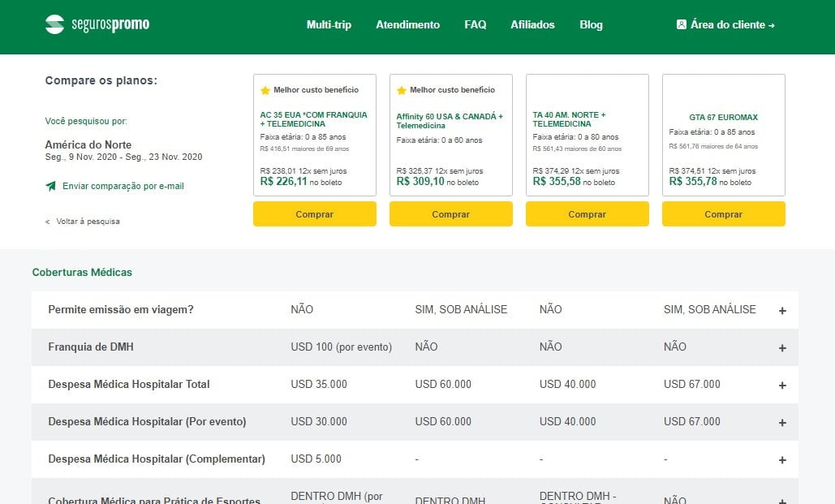This screenshot has width=835, height=504.
Task: Open AC 35 EUA COM FRANQUIA plan title
Action: (314, 119)
